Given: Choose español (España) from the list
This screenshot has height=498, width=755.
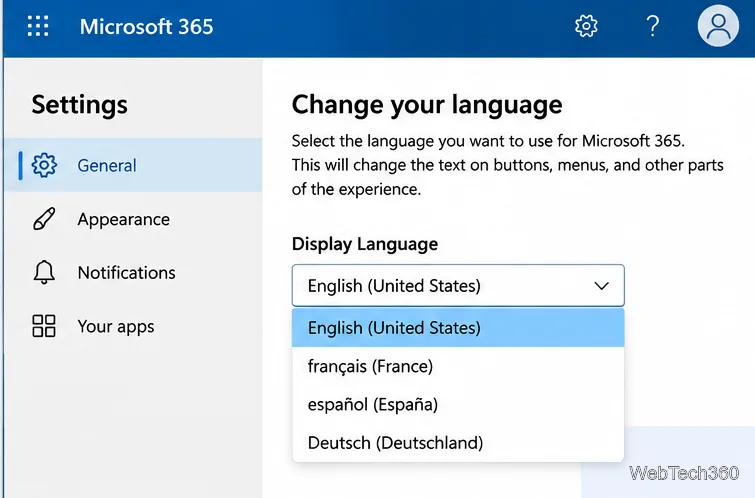Looking at the screenshot, I should [x=458, y=404].
